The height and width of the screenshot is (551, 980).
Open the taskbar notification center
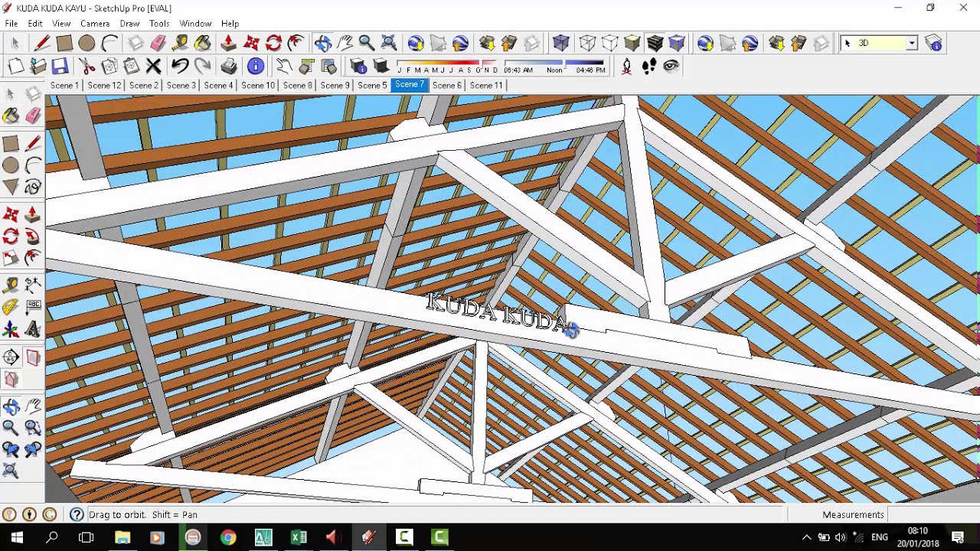958,537
